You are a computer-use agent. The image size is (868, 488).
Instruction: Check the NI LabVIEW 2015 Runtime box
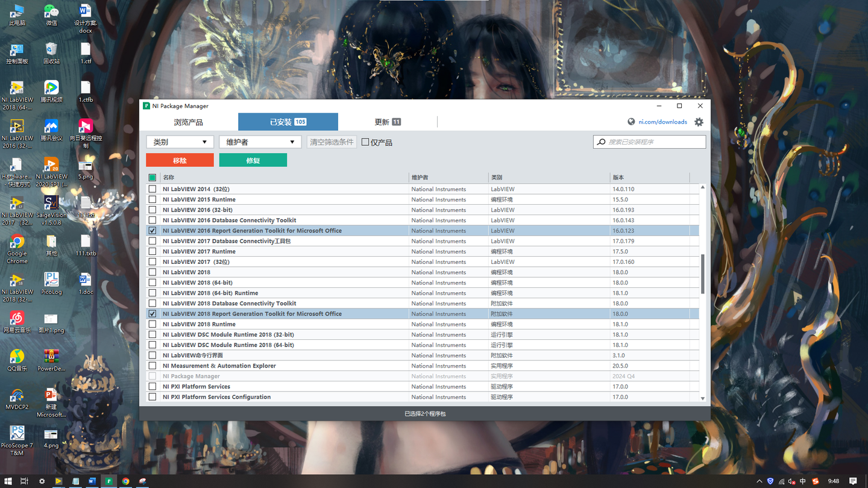tap(152, 199)
